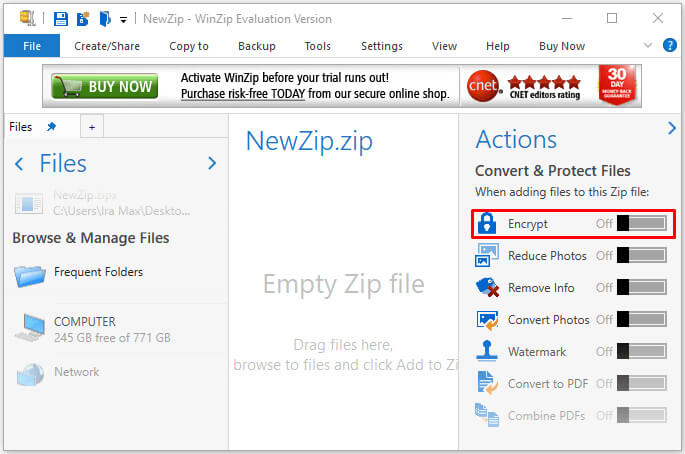Follow the Purchase risk-free TODAY link
685x454 pixels.
tap(243, 94)
